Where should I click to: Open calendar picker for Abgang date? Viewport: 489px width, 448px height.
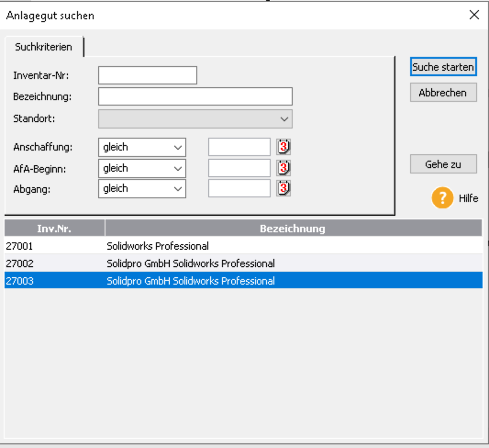[283, 189]
